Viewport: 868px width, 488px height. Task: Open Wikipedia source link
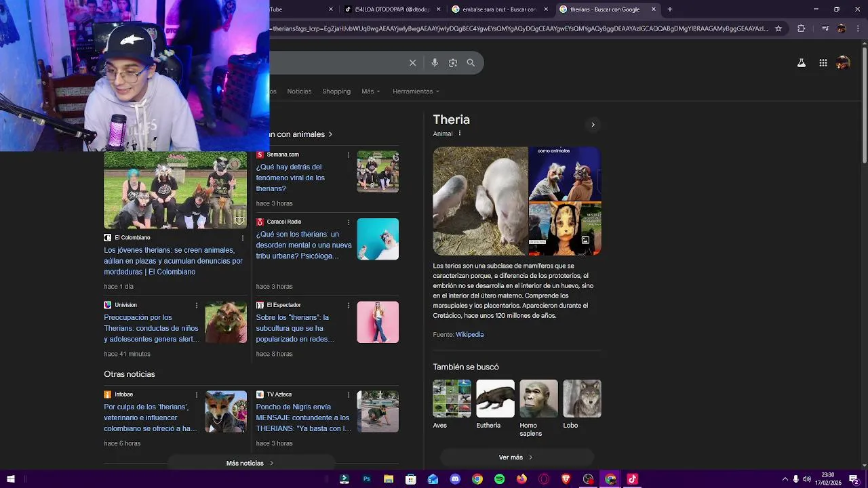(469, 335)
